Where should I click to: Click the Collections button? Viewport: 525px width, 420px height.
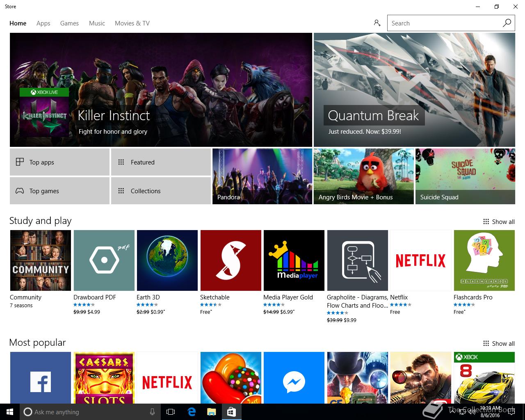pyautogui.click(x=161, y=191)
